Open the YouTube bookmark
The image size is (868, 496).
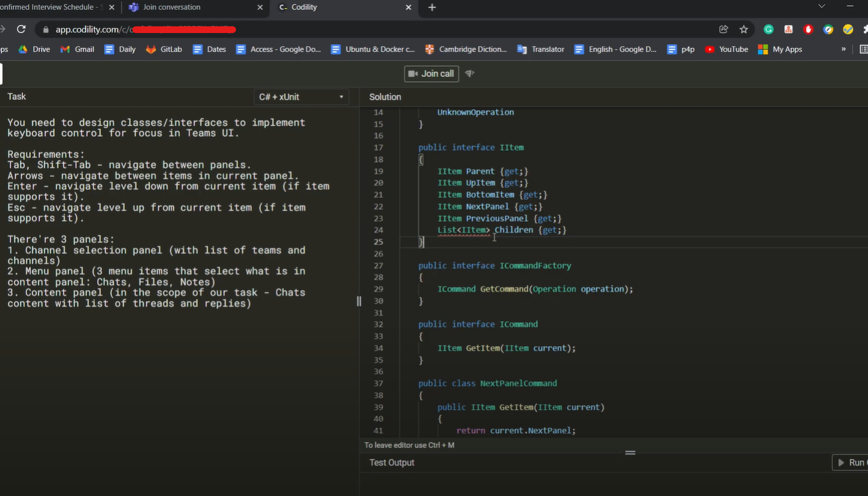(726, 49)
